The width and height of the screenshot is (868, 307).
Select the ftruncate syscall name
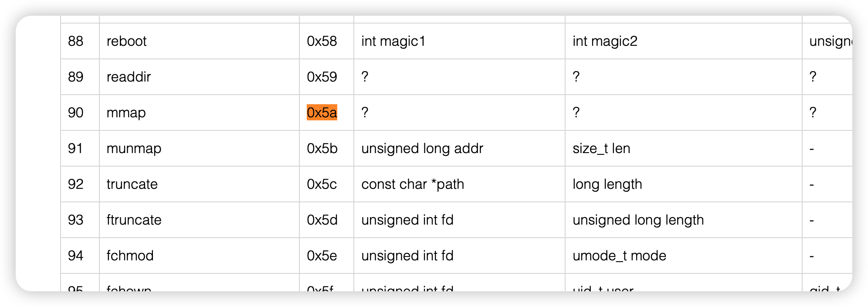(x=134, y=220)
